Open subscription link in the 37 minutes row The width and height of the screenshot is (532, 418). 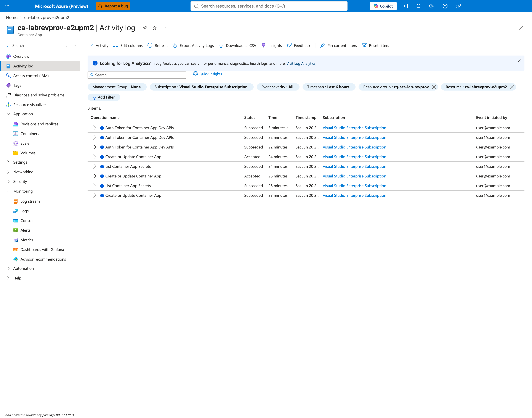(354, 195)
